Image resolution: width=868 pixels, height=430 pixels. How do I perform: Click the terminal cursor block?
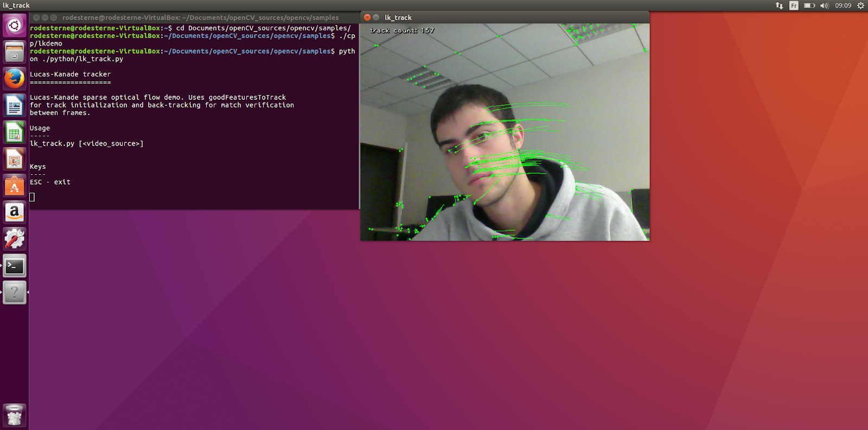tap(32, 197)
